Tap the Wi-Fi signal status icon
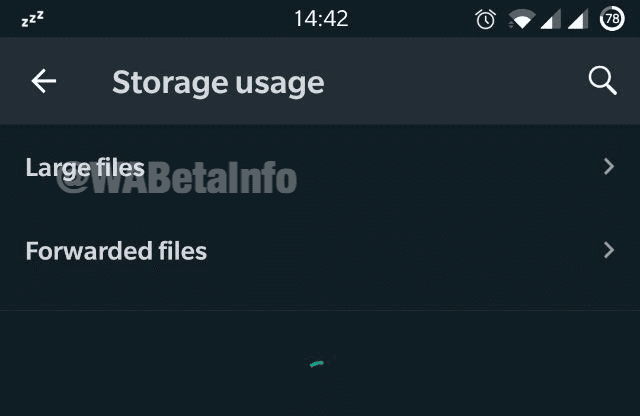Viewport: 640px width, 416px height. (x=519, y=19)
